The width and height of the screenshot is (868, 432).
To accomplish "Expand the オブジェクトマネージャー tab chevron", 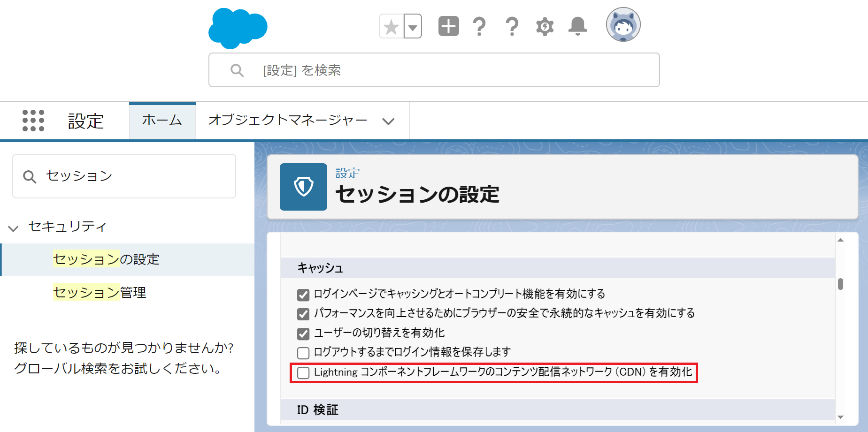I will coord(388,121).
